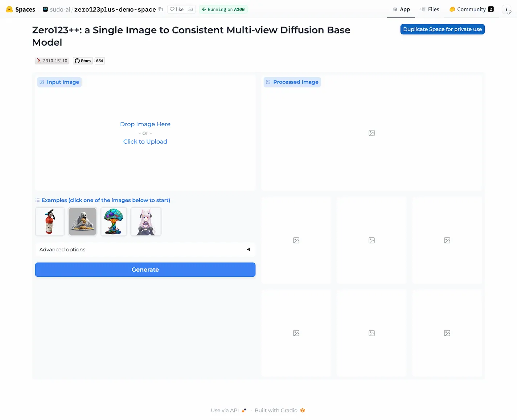Click the Drop Image Here text
517x420 pixels.
pos(145,124)
